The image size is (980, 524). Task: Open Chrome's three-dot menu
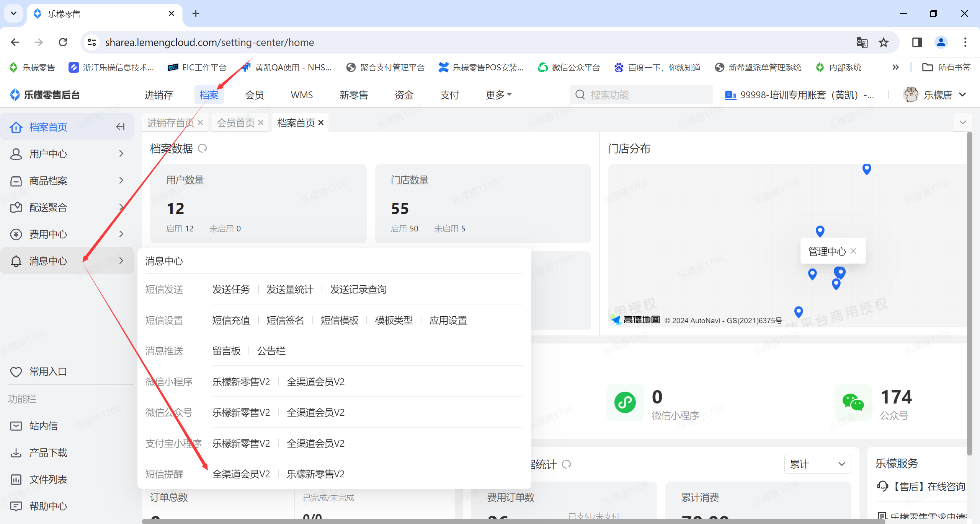coord(965,42)
